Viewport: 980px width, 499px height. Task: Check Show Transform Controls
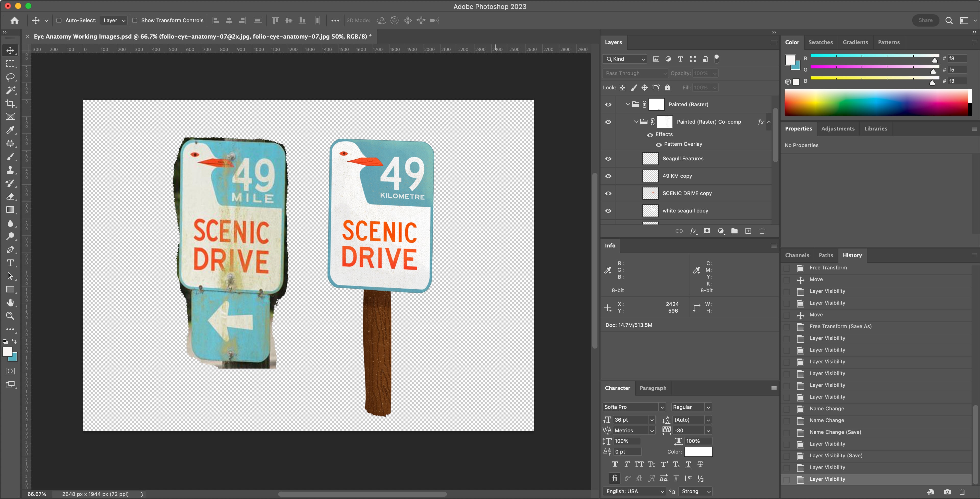[x=135, y=20]
